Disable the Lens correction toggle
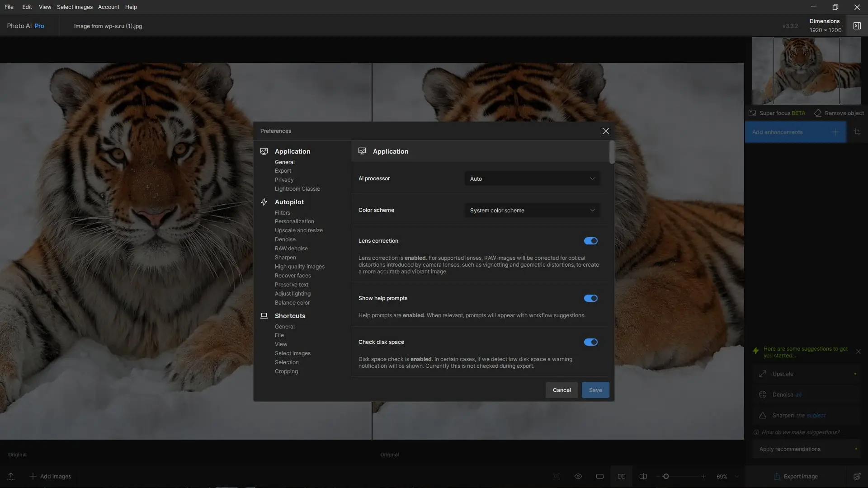This screenshot has width=868, height=488. tap(590, 241)
